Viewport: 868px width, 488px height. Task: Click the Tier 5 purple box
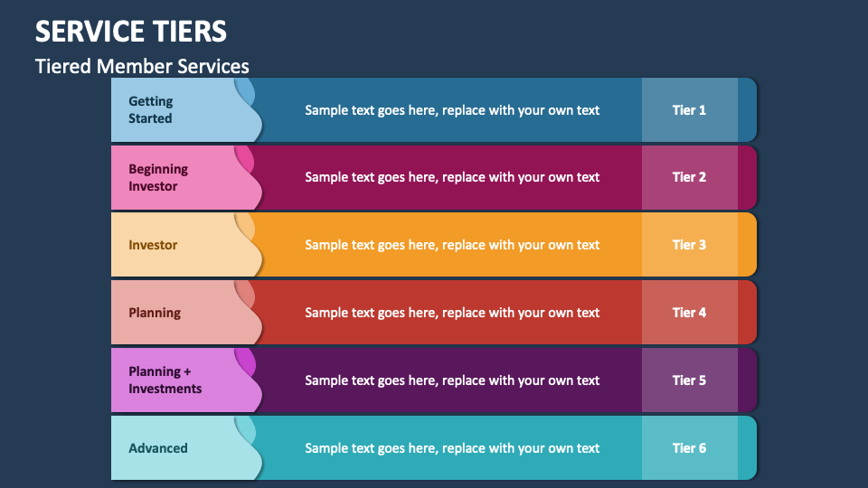(689, 380)
